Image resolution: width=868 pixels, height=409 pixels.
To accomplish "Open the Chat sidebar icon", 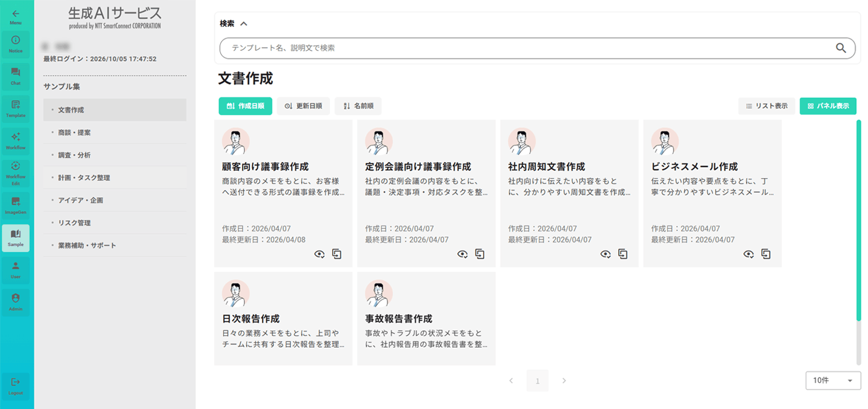I will (15, 76).
